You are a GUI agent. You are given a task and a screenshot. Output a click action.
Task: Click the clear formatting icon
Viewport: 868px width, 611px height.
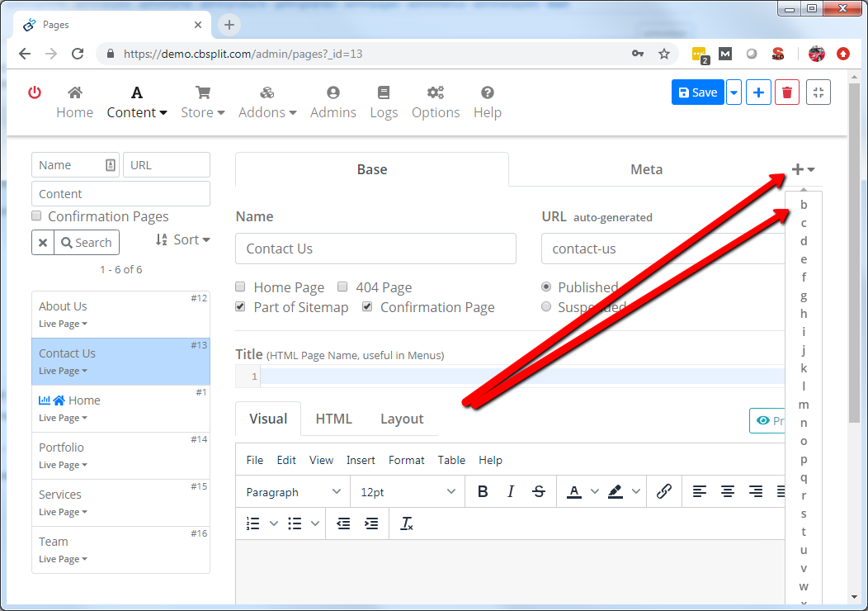[406, 523]
